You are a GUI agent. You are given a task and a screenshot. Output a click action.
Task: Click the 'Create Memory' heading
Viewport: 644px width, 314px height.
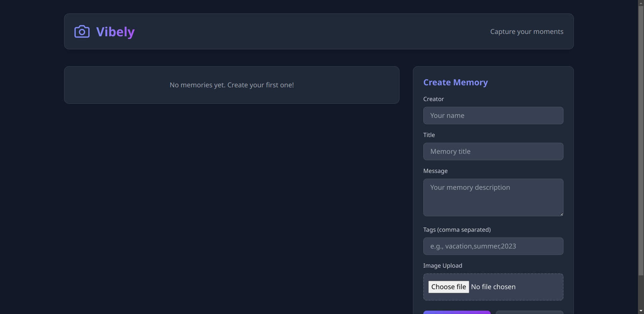tap(455, 82)
